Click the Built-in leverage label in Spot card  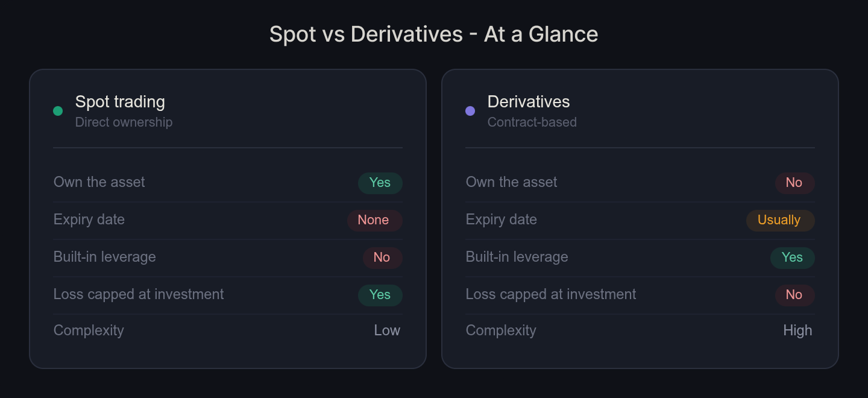click(x=104, y=257)
